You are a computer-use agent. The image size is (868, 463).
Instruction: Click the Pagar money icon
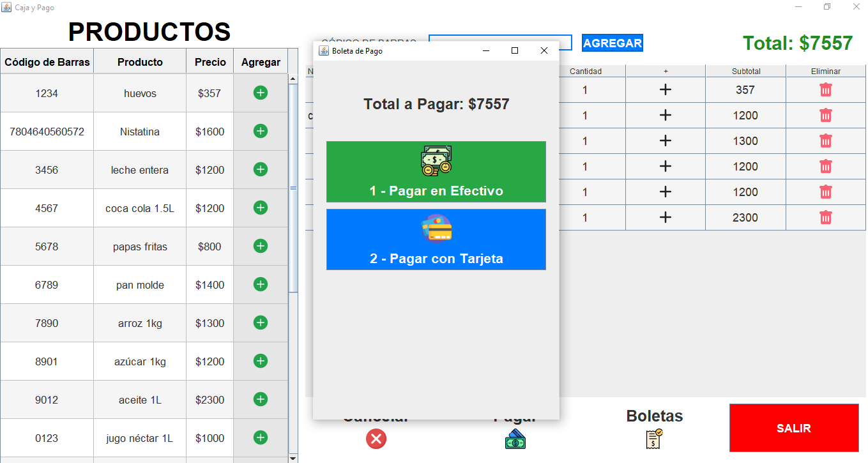(x=515, y=439)
